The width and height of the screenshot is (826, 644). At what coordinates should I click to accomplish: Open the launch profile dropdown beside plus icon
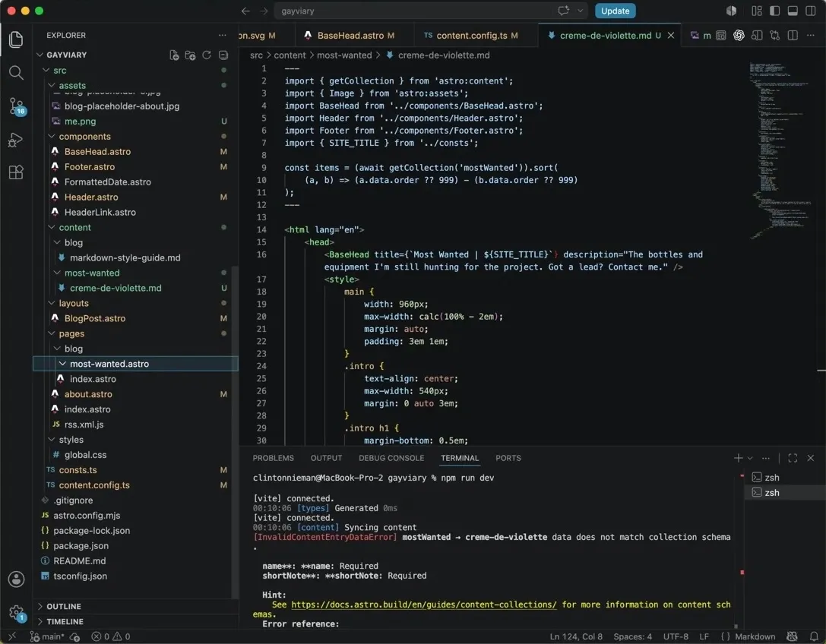pos(750,458)
